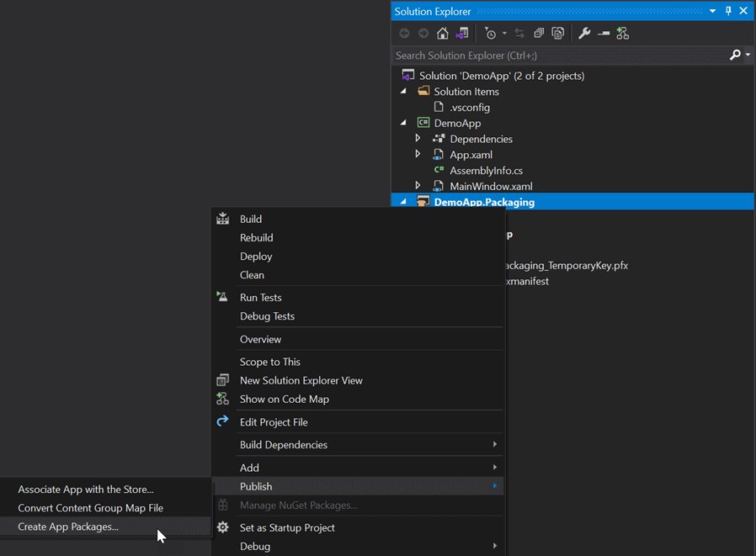Click Set as Startup Project gear entry
This screenshot has width=756, height=556.
(287, 527)
